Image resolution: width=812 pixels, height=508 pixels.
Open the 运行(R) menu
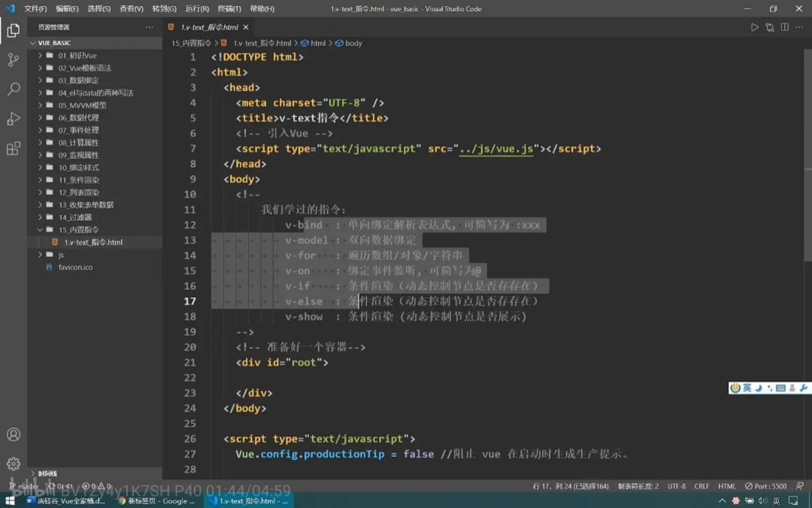pos(197,9)
